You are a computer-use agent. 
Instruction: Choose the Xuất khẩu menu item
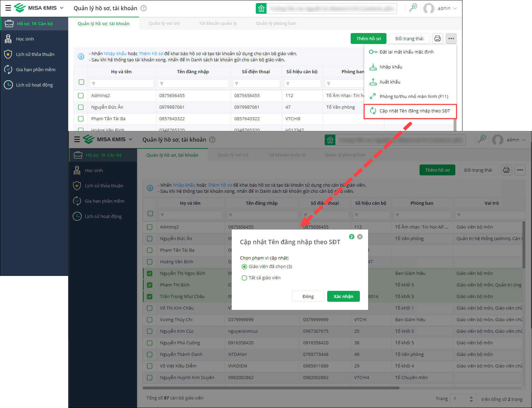click(410, 82)
